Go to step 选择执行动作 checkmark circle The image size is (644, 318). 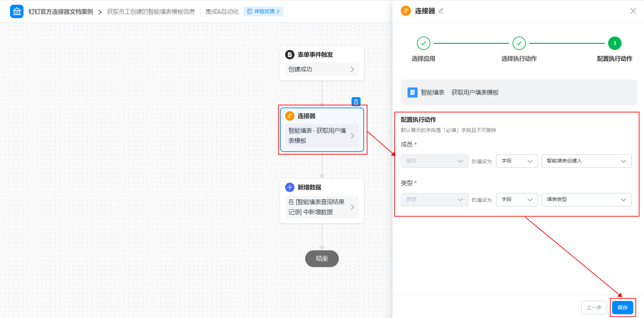(x=519, y=43)
